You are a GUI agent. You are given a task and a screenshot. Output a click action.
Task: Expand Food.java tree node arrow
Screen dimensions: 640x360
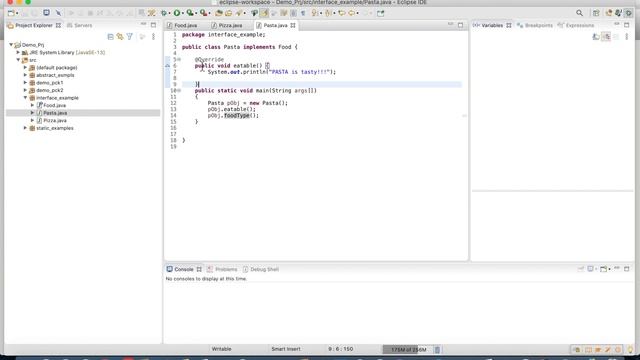33,105
